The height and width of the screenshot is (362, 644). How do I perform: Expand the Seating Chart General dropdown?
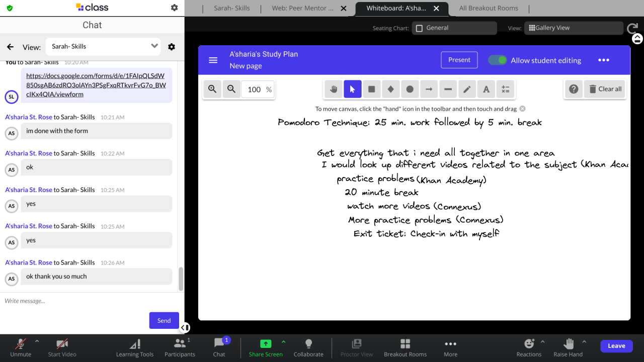click(x=454, y=28)
